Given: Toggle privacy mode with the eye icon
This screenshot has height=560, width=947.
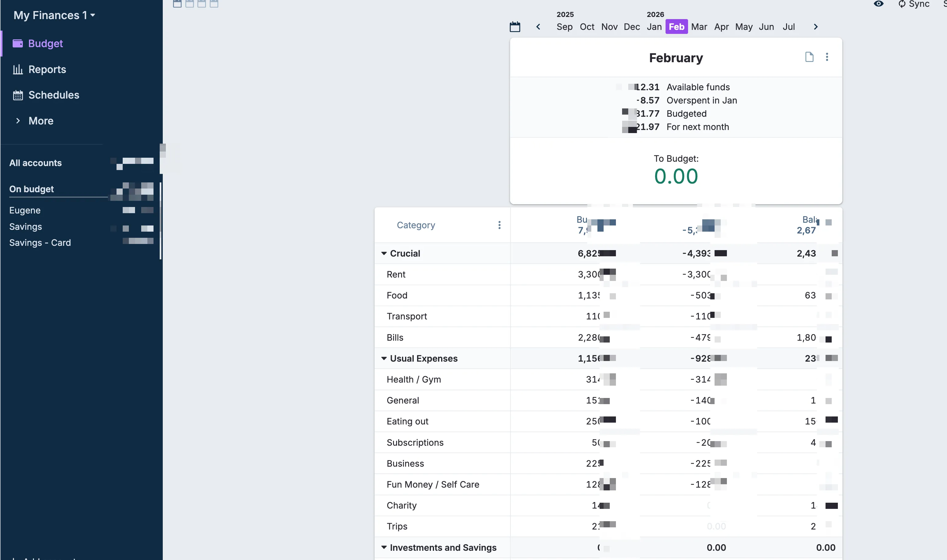Looking at the screenshot, I should click(879, 4).
